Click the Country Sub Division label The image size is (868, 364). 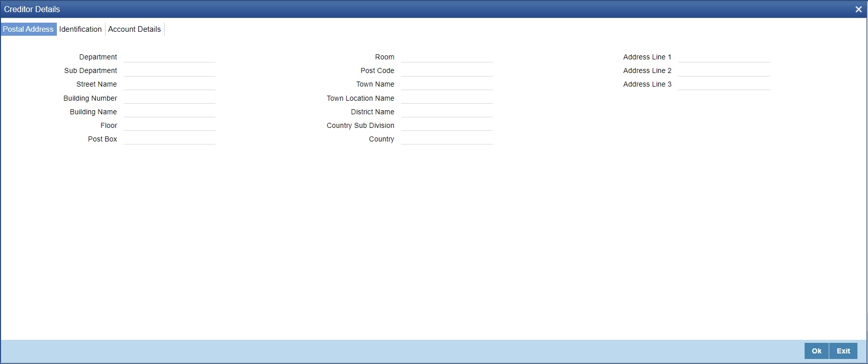(x=360, y=125)
